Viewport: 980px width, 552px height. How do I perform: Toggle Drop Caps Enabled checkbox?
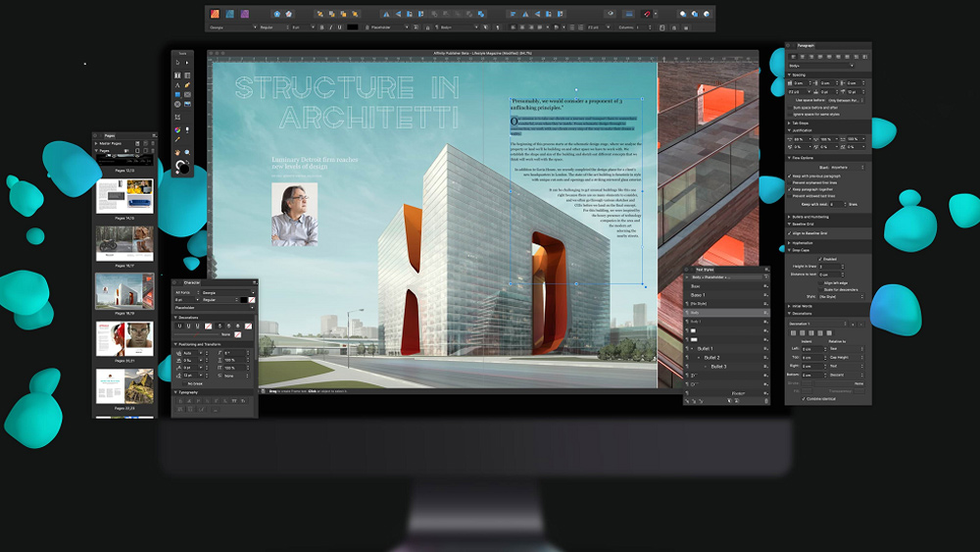pyautogui.click(x=820, y=259)
